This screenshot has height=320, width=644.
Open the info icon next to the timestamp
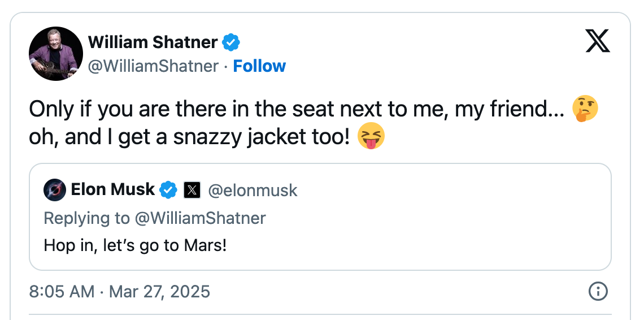tap(598, 291)
